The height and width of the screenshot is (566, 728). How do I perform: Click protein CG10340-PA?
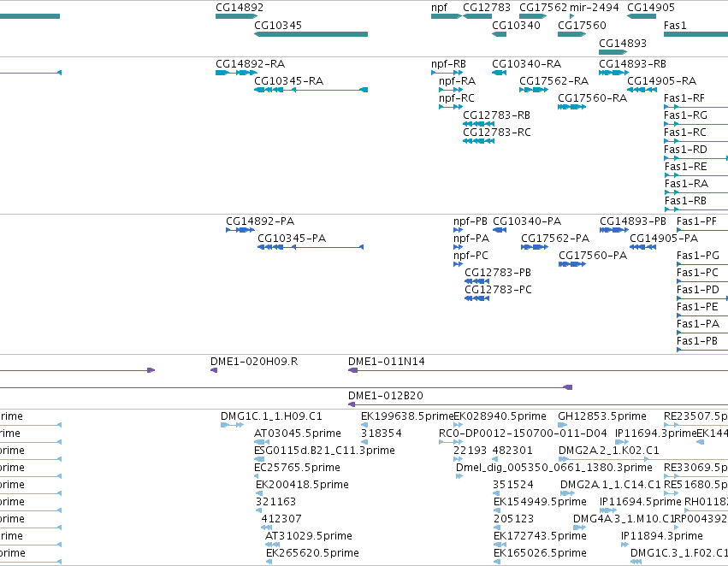[500, 230]
